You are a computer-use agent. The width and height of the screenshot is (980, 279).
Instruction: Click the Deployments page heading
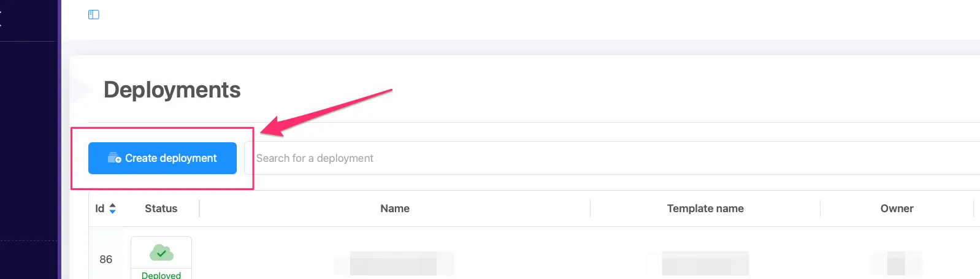coord(172,90)
